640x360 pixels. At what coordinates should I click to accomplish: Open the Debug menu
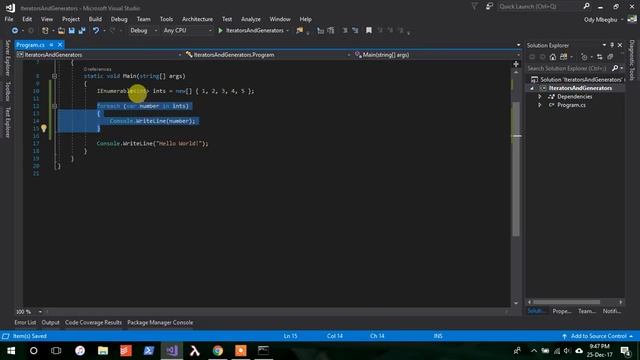coord(119,19)
